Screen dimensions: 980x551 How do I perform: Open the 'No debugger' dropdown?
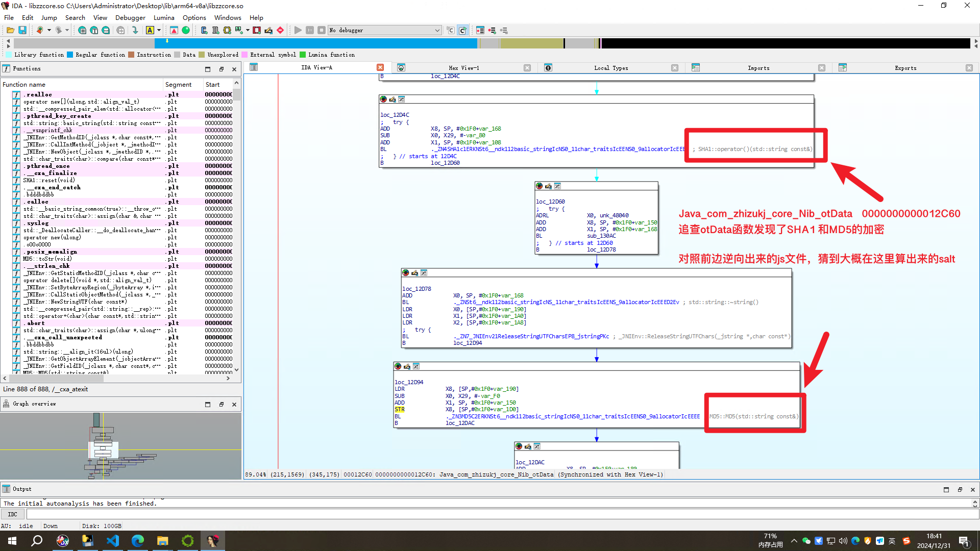437,31
